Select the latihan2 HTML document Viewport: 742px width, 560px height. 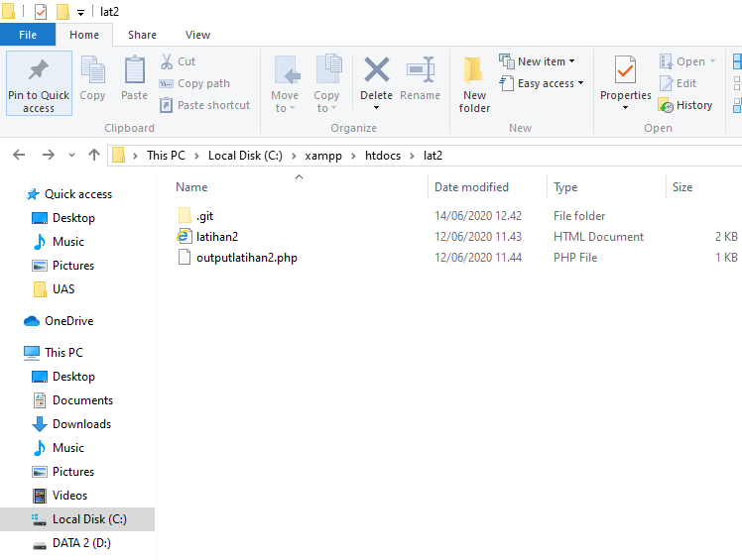tap(217, 237)
